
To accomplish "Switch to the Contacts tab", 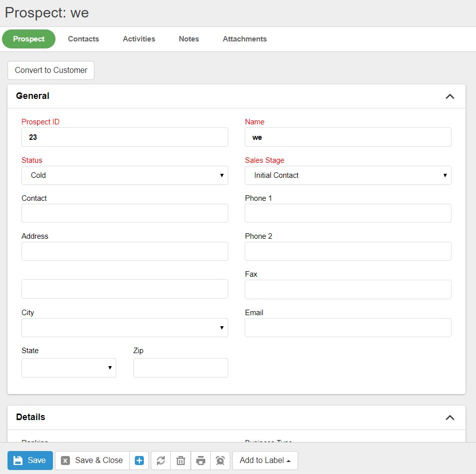I will tap(83, 39).
